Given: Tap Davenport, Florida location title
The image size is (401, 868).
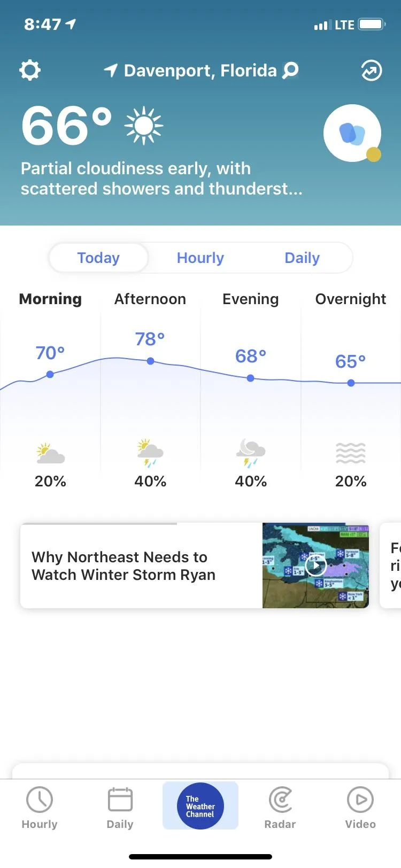Looking at the screenshot, I should pos(200,71).
